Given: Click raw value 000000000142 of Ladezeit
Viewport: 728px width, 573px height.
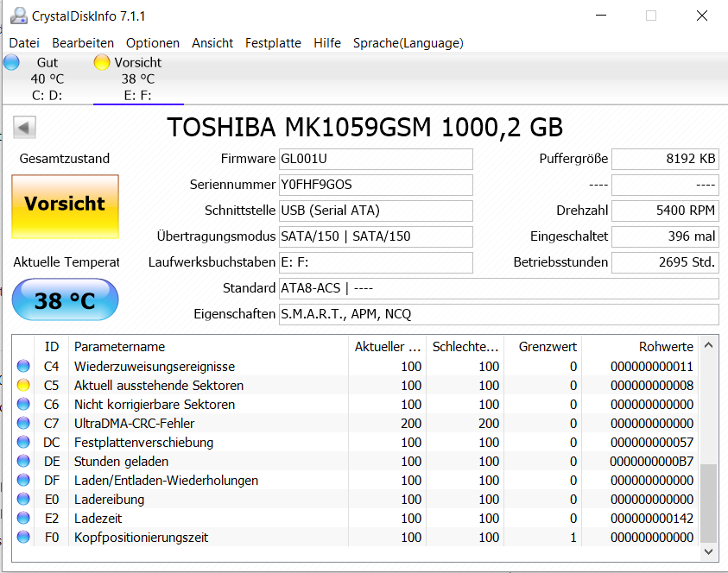Looking at the screenshot, I should coord(652,519).
